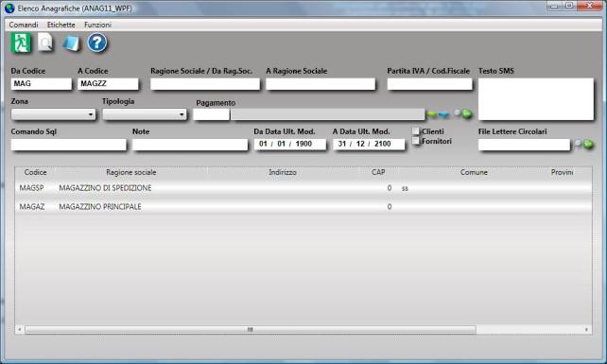Open the print preview magnifier icon
This screenshot has width=607, height=364.
tap(45, 43)
